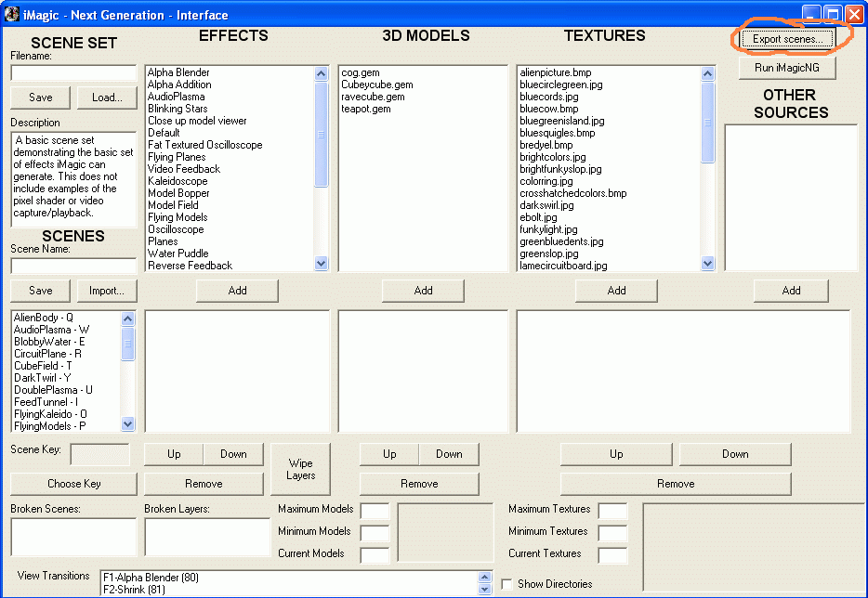Click the Description text box
This screenshot has height=598, width=868.
73,180
